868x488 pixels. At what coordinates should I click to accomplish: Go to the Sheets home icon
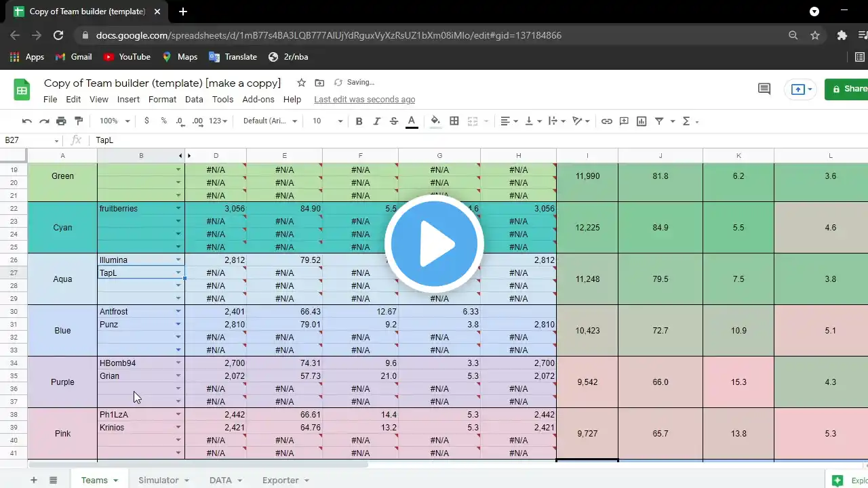click(22, 89)
